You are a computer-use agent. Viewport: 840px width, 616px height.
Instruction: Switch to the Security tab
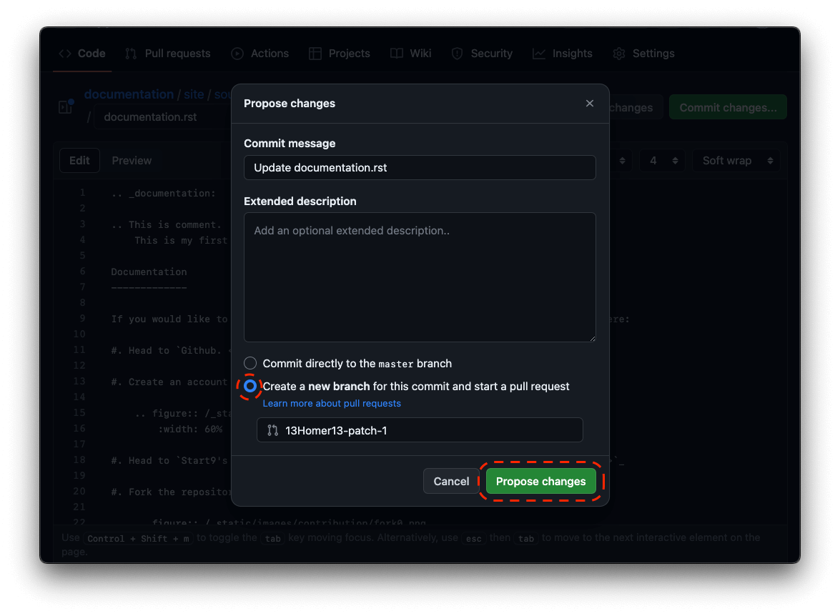click(482, 54)
